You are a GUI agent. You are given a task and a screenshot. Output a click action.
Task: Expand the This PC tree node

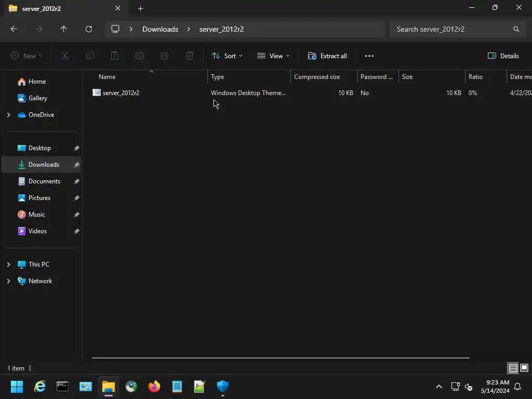pyautogui.click(x=8, y=264)
